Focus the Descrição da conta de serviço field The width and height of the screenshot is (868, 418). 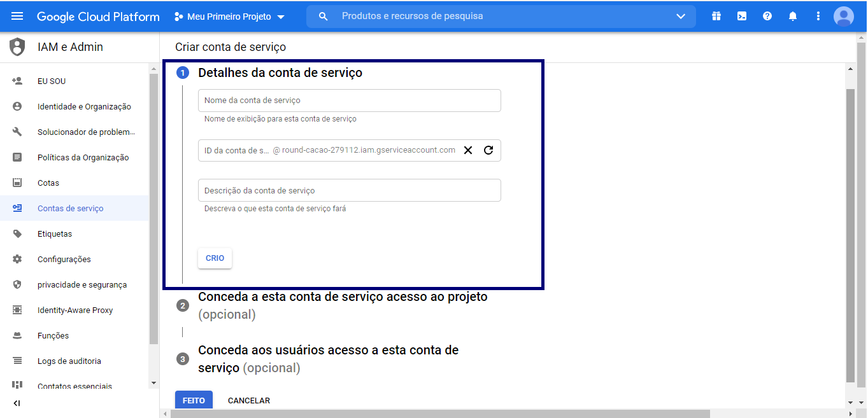[x=349, y=190]
